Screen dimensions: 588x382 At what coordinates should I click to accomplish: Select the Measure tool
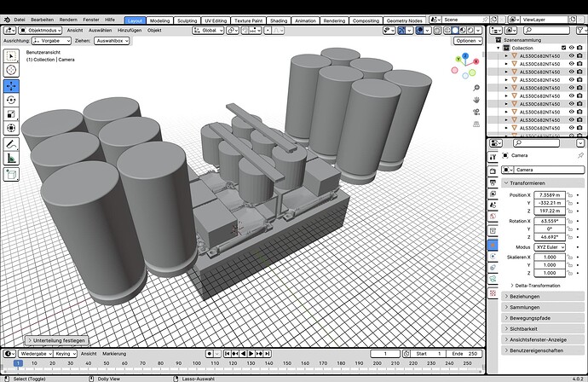pos(11,159)
